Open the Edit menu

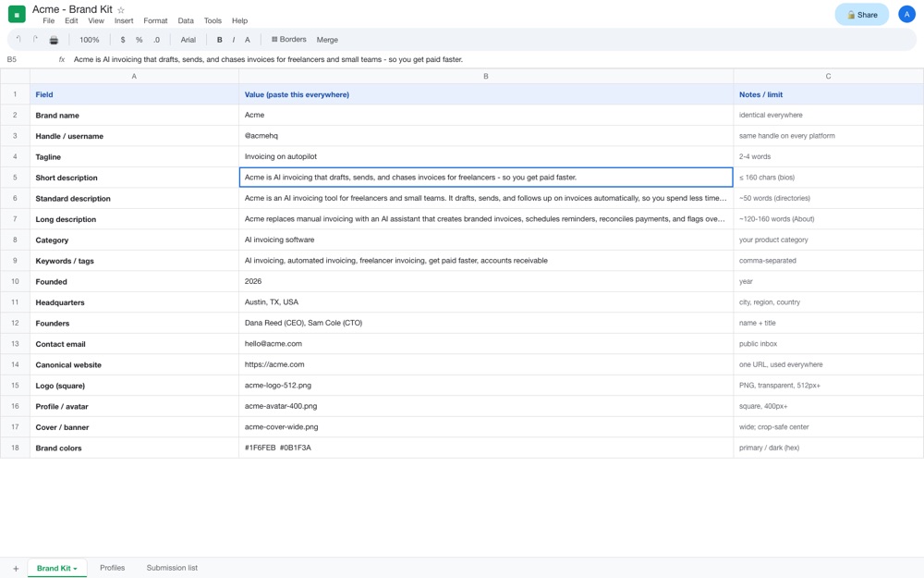point(71,20)
